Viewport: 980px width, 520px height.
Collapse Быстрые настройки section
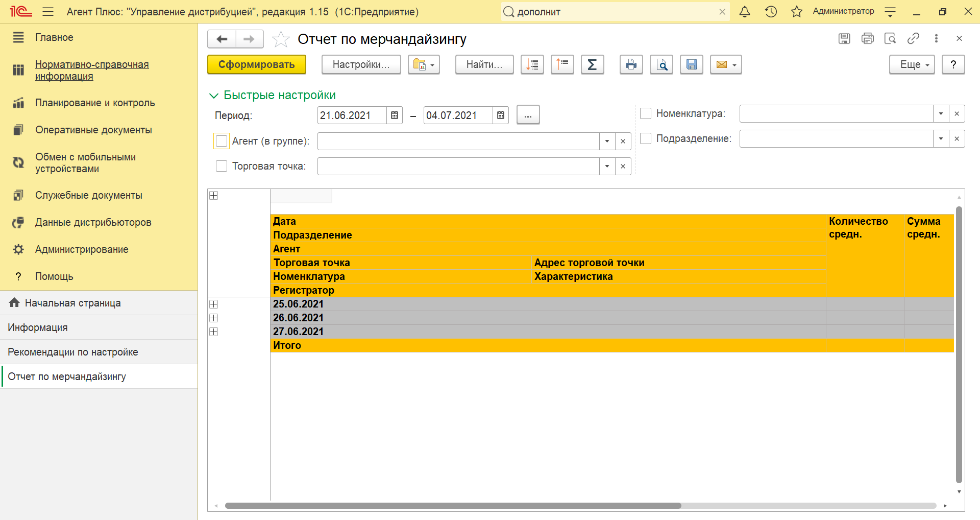pyautogui.click(x=273, y=95)
